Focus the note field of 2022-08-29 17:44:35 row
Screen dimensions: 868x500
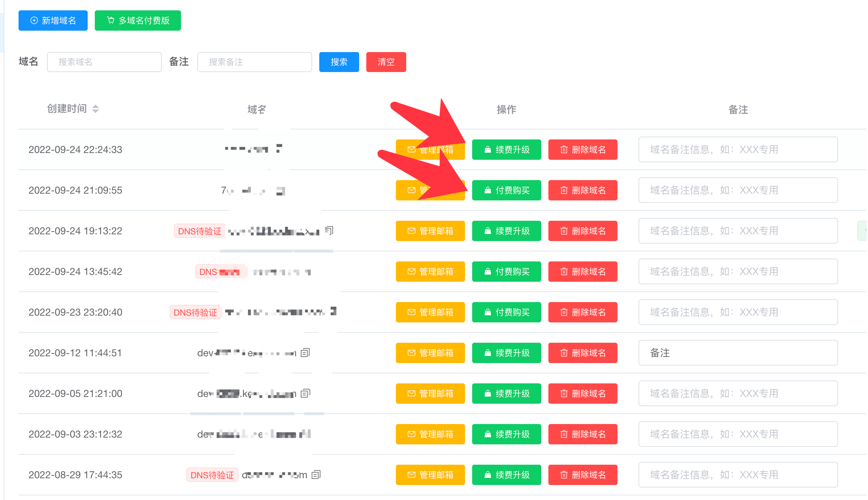(x=738, y=475)
